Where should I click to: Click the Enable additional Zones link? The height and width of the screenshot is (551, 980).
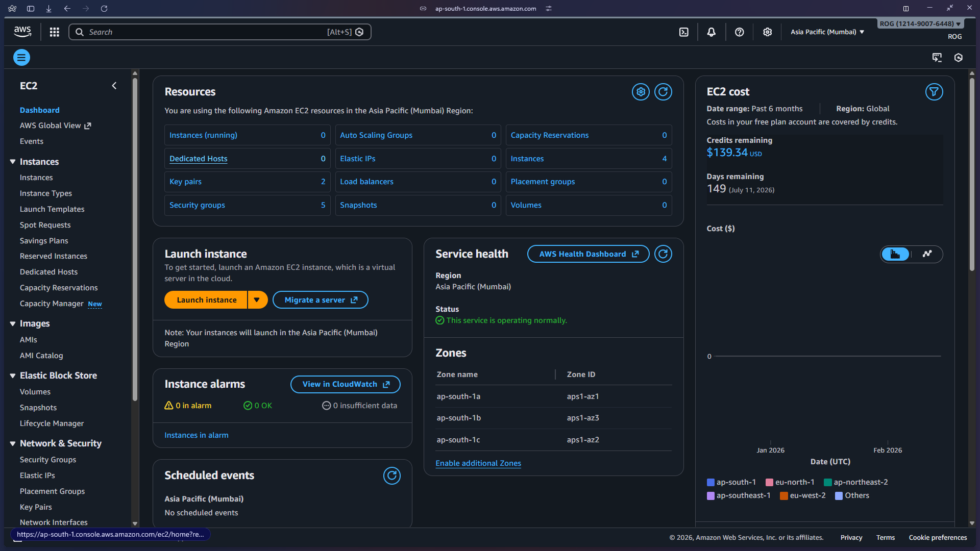tap(478, 463)
